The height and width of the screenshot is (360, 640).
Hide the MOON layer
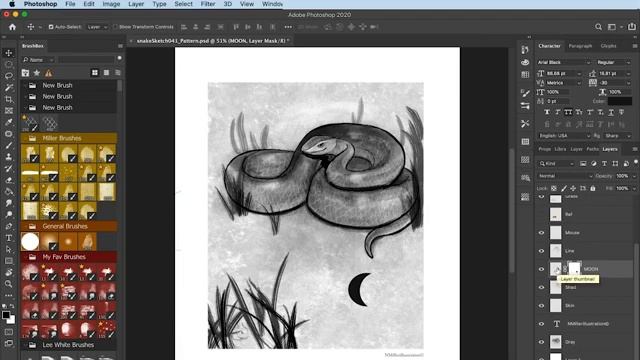point(542,269)
